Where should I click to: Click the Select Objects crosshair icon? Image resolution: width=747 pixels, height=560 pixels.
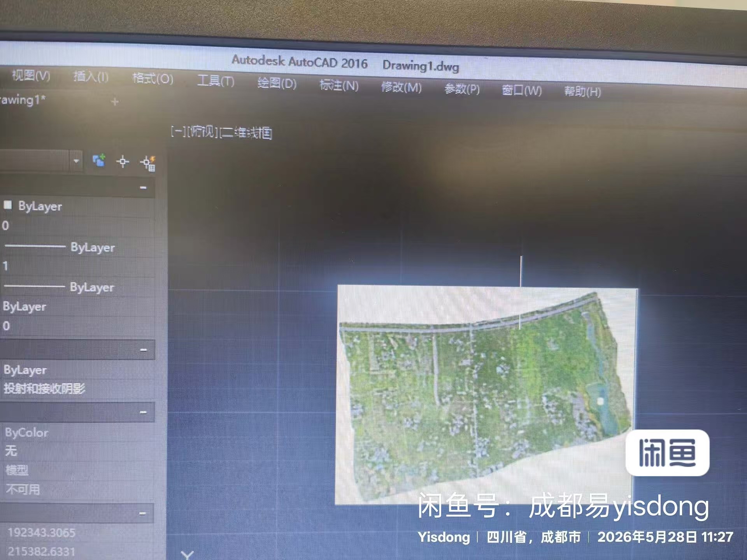coord(123,161)
